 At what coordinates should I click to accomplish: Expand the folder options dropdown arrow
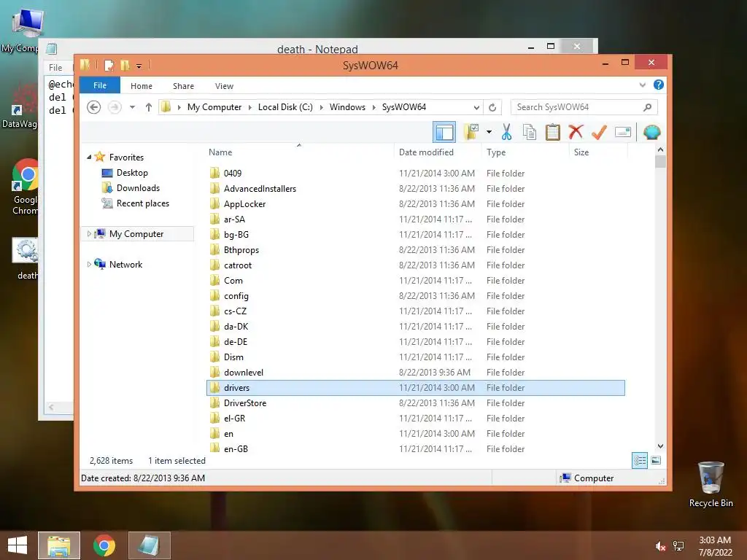(x=489, y=132)
